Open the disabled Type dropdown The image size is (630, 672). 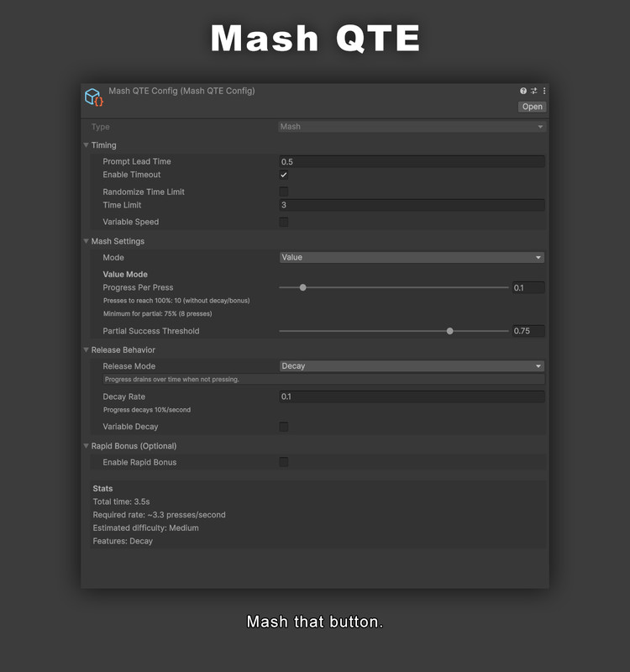[412, 126]
